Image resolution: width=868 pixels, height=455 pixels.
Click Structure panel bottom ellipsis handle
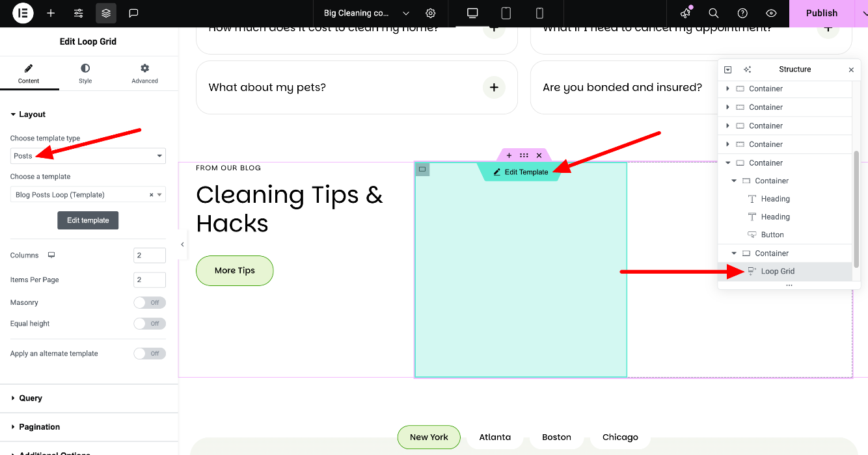tap(789, 285)
